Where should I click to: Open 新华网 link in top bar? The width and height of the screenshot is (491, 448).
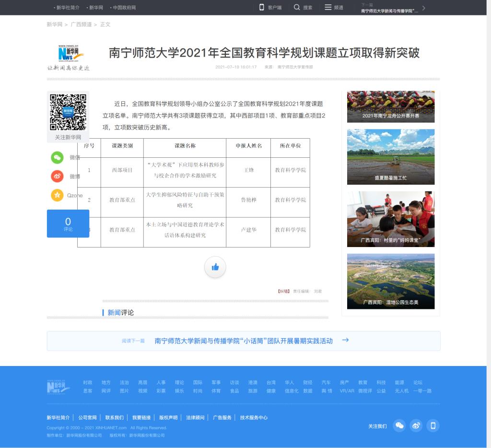96,8
